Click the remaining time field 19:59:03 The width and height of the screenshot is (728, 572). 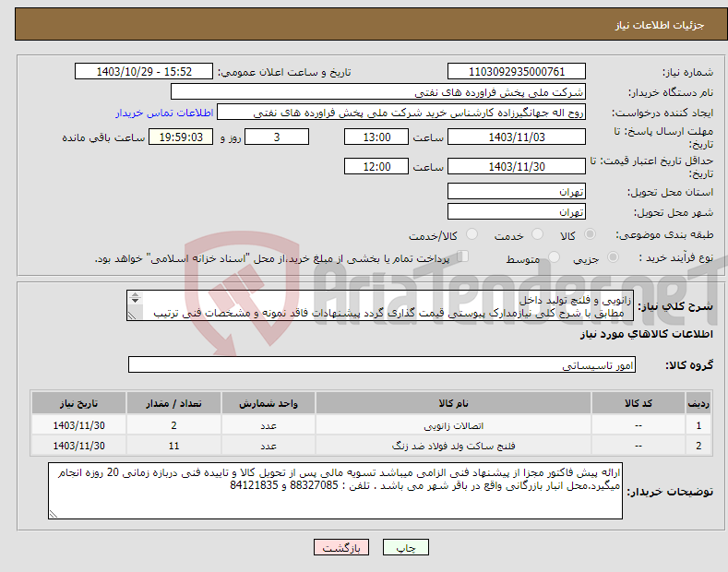tap(181, 137)
